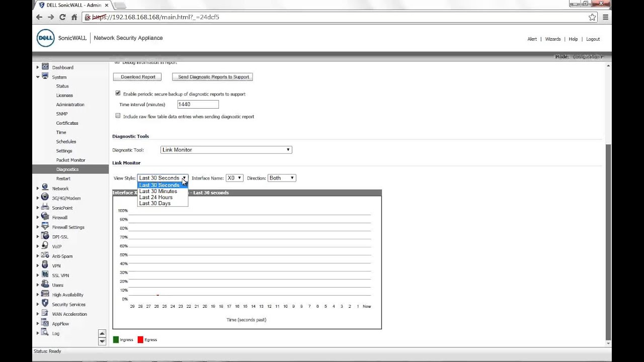This screenshot has height=362, width=644.
Task: Open the Help link
Action: click(x=573, y=39)
